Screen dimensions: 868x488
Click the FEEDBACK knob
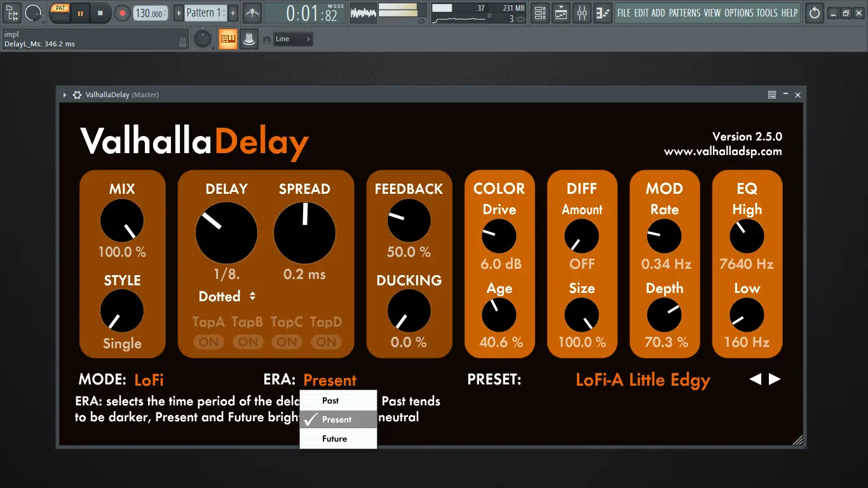coord(409,220)
